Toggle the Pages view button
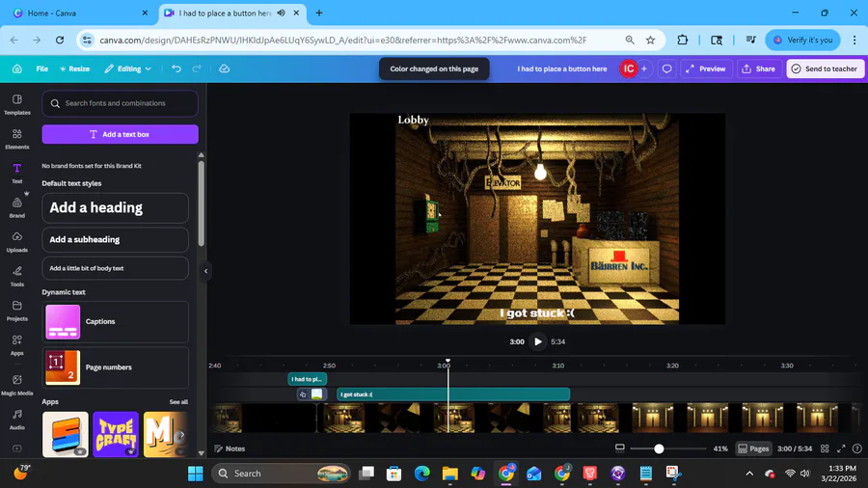Image resolution: width=868 pixels, height=488 pixels. pos(753,448)
